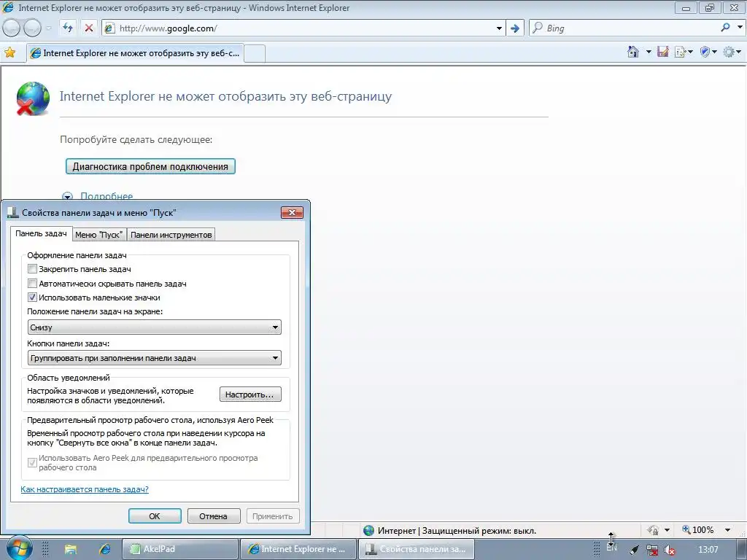Open the Windows Start orb
Screen dimensions: 747x560
(x=19, y=548)
